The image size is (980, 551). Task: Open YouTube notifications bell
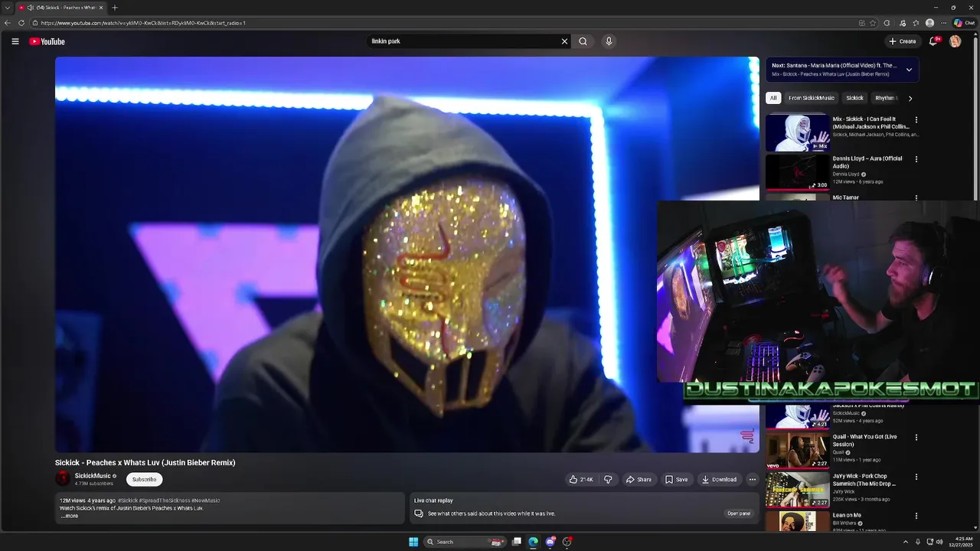[x=933, y=41]
